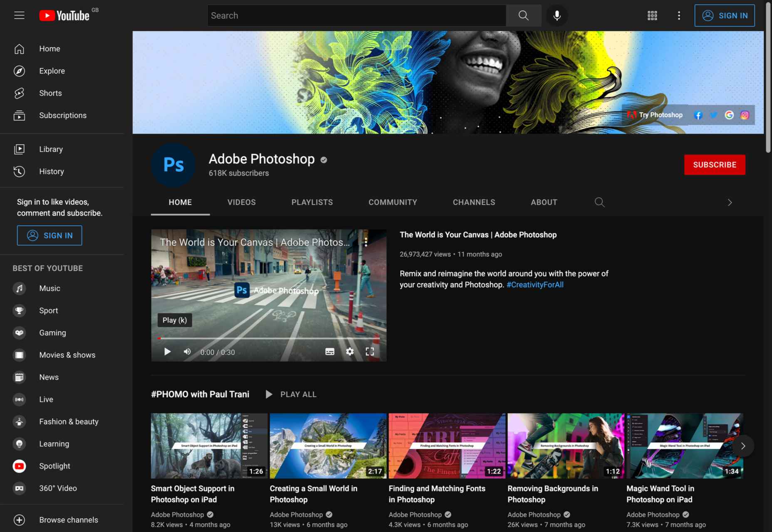Click the page vertical scrollbar

coord(768,77)
